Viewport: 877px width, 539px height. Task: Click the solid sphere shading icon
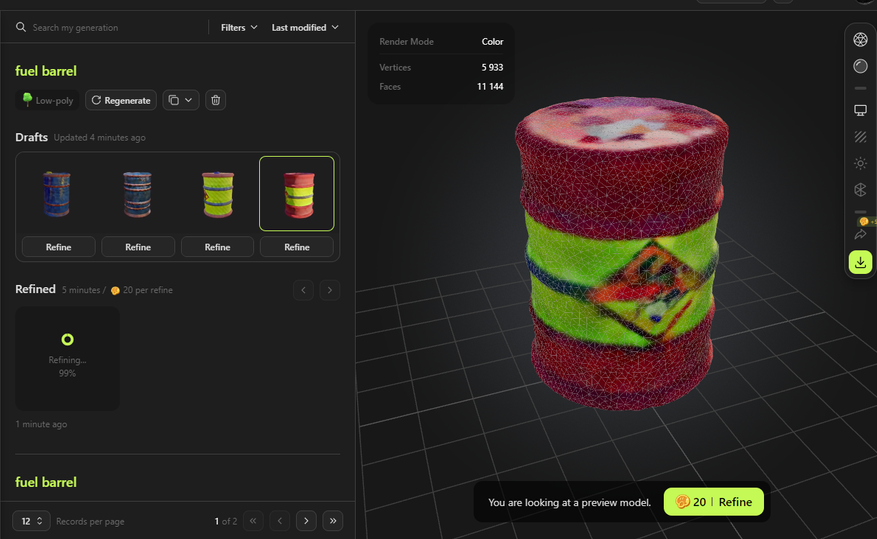tap(860, 66)
